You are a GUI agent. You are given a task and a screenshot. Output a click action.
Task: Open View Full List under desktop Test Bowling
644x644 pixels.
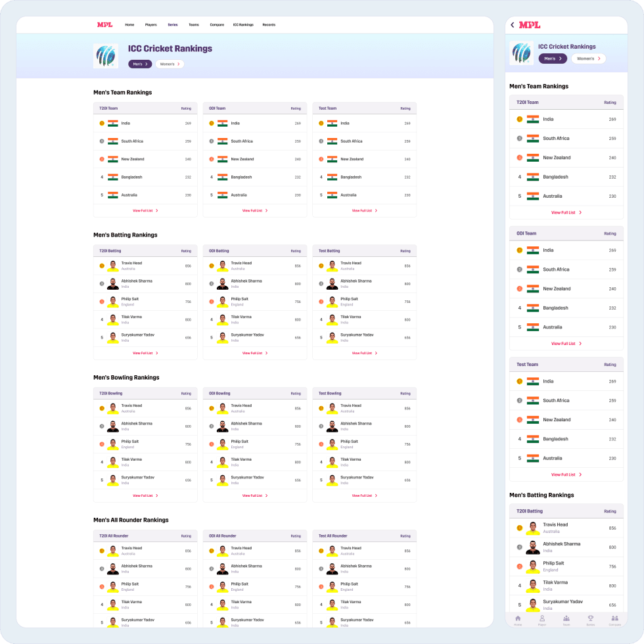click(x=365, y=495)
